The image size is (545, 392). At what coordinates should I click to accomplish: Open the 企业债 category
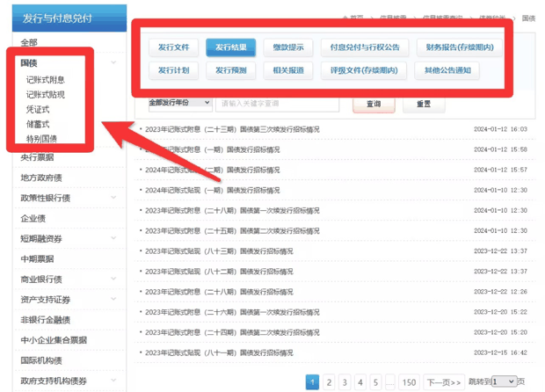33,219
